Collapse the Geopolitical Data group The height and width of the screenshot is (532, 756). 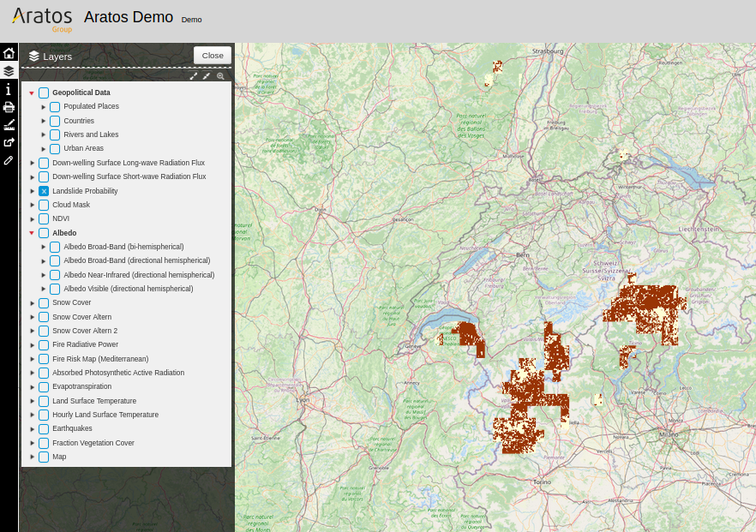pyautogui.click(x=32, y=93)
